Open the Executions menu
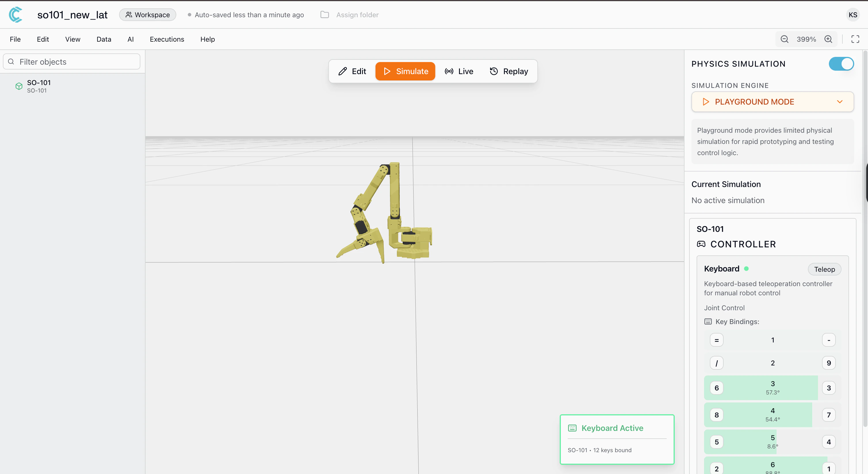 point(167,39)
